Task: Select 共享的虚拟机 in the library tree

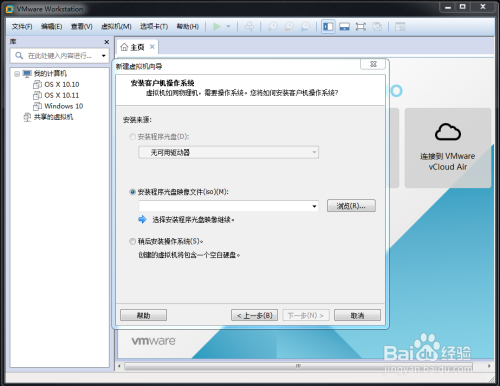Action: tap(53, 117)
